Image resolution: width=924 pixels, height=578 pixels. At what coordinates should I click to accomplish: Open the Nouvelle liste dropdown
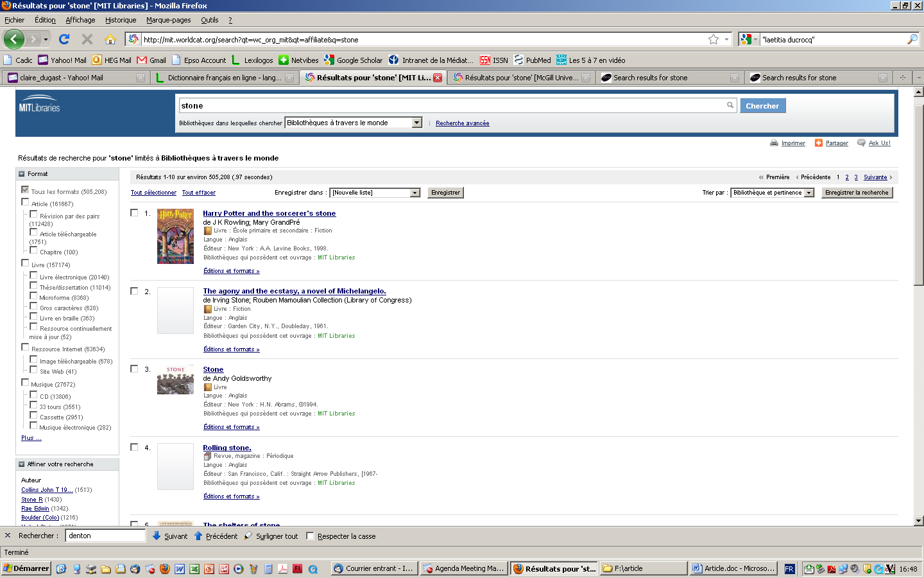(375, 193)
